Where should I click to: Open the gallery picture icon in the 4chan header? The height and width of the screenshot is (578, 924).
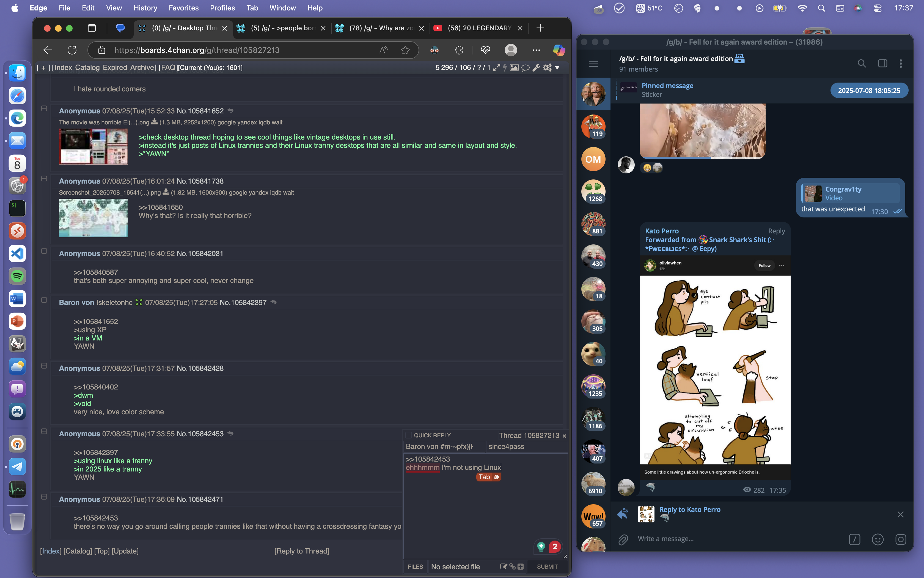514,68
